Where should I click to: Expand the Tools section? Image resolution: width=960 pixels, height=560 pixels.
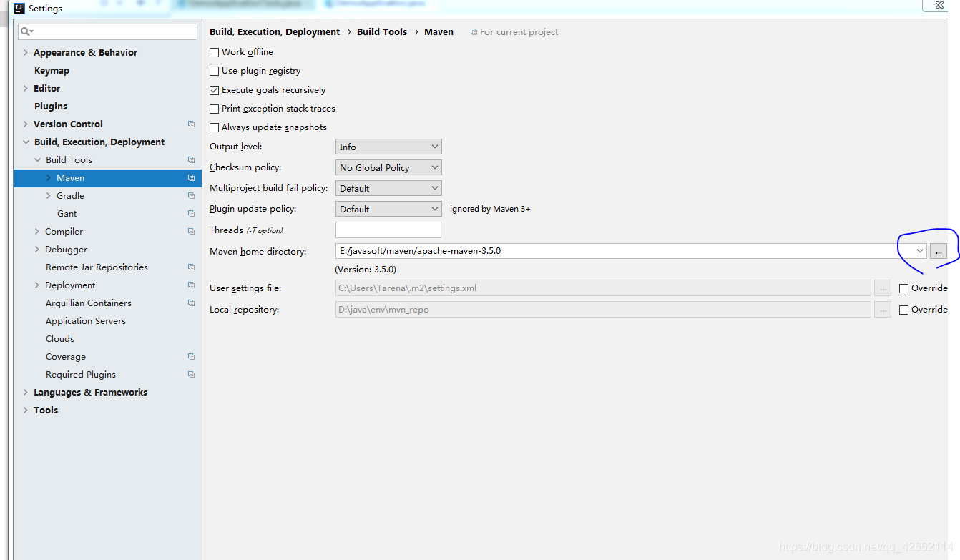point(26,410)
